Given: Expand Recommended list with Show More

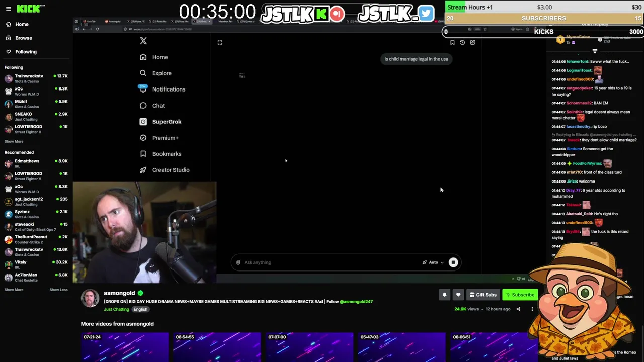Looking at the screenshot, I should [x=14, y=290].
